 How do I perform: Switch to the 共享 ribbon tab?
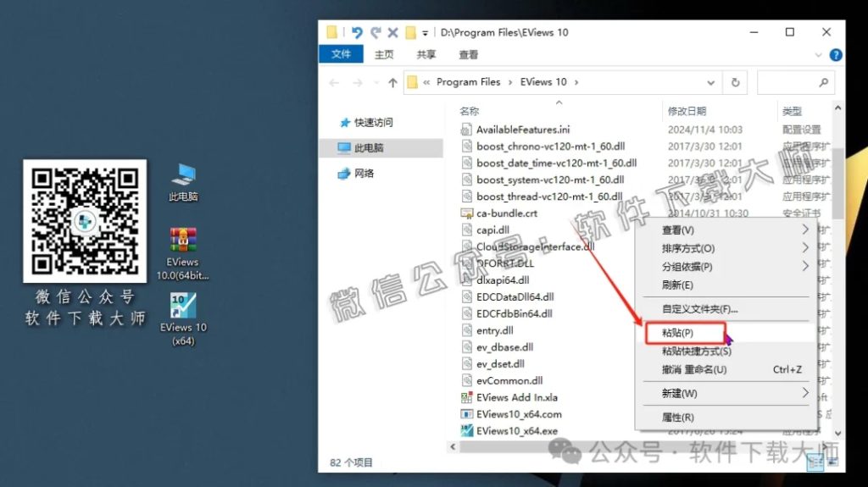[426, 54]
